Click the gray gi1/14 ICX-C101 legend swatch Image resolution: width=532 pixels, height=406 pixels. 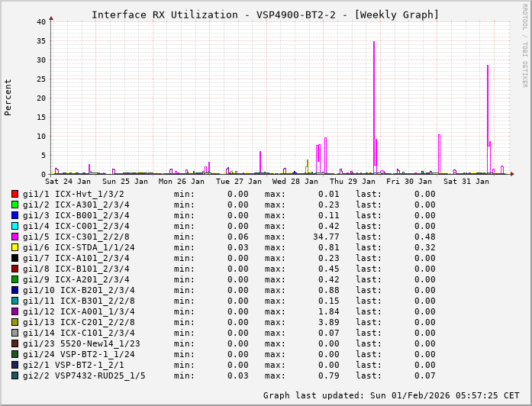coord(15,333)
